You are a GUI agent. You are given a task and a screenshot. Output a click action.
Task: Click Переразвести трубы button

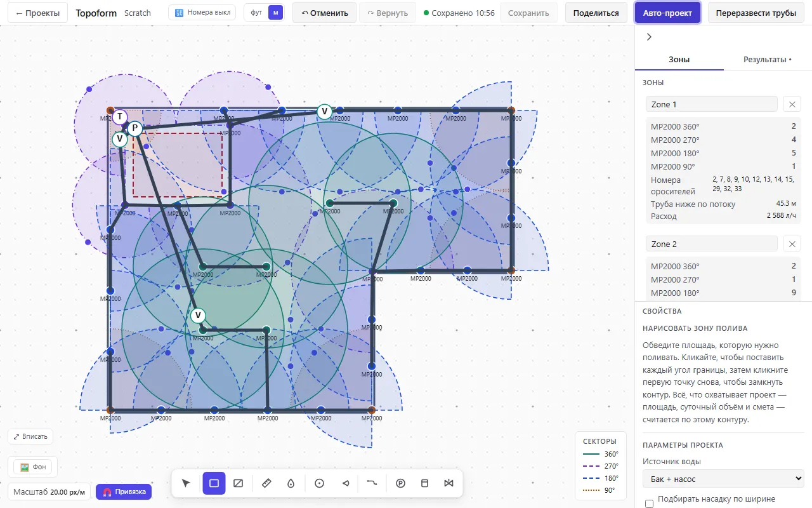757,13
